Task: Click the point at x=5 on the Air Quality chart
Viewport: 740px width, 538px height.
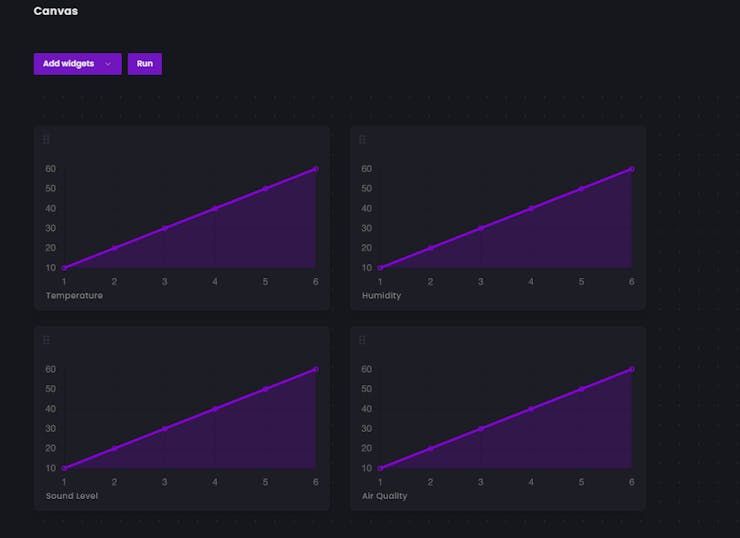Action: point(581,389)
